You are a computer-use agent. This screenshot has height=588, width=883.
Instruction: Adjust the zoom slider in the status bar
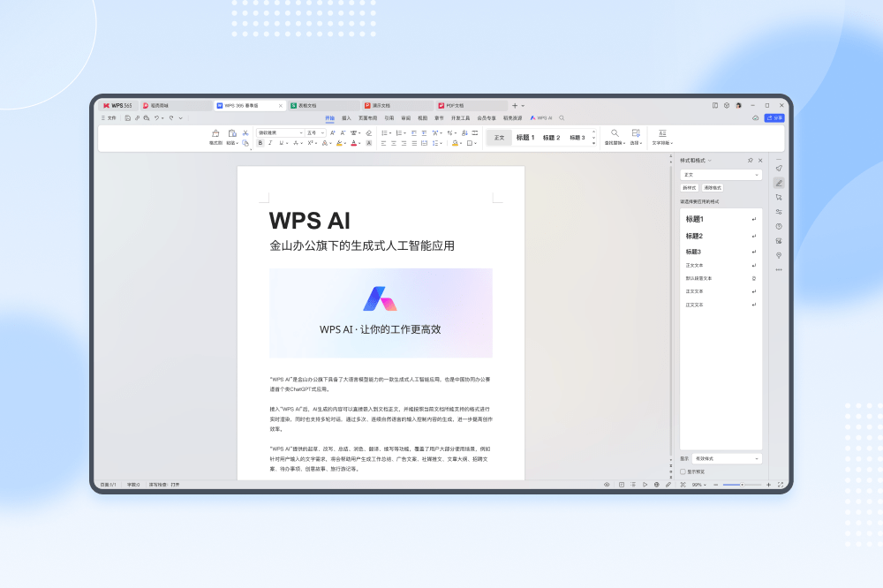point(742,485)
